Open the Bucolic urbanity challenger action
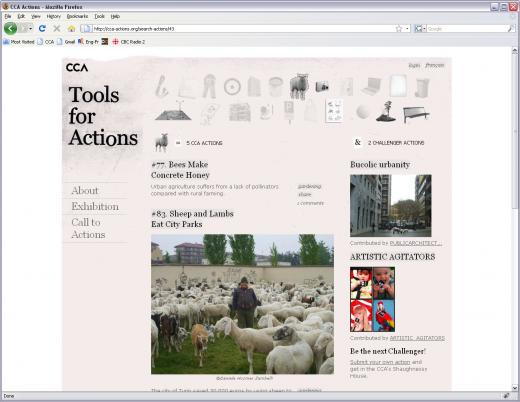 pos(380,164)
